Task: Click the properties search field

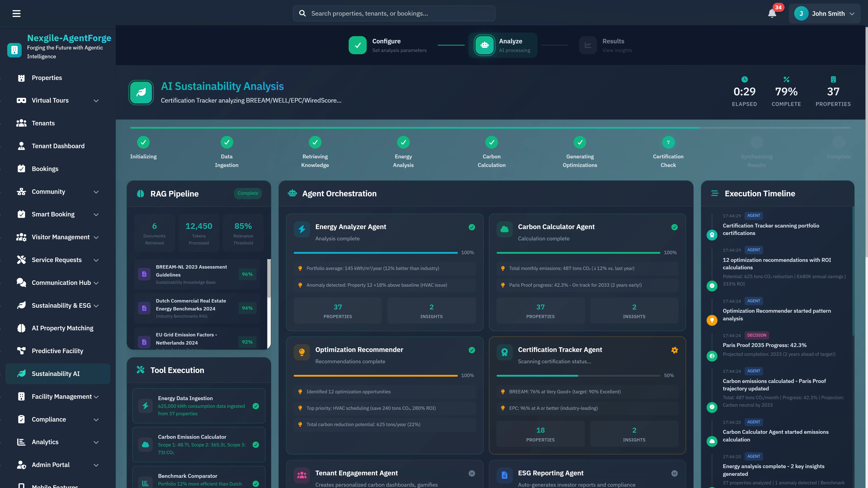Action: (x=393, y=13)
